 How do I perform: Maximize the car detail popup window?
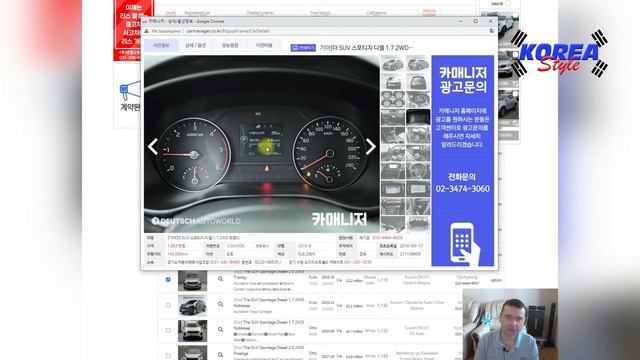(x=476, y=21)
